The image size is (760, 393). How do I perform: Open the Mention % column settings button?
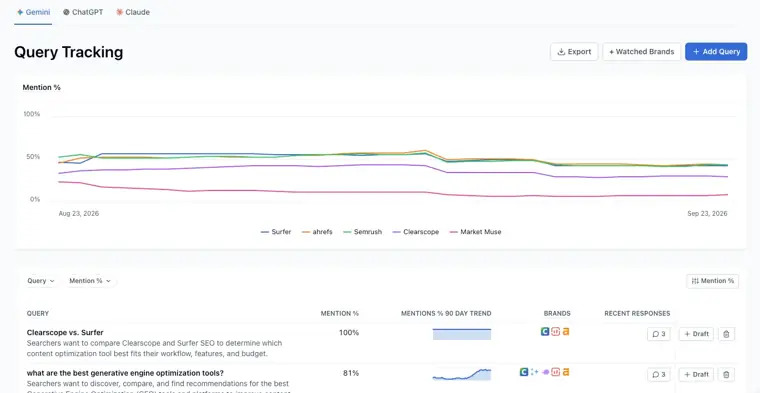pos(712,281)
